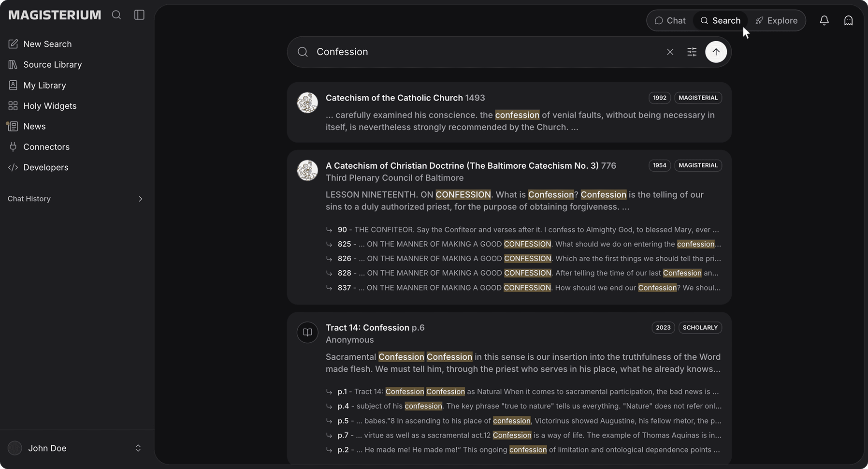Open sub-result 90 THE CONFITEOR
The image size is (868, 469).
pyautogui.click(x=523, y=230)
